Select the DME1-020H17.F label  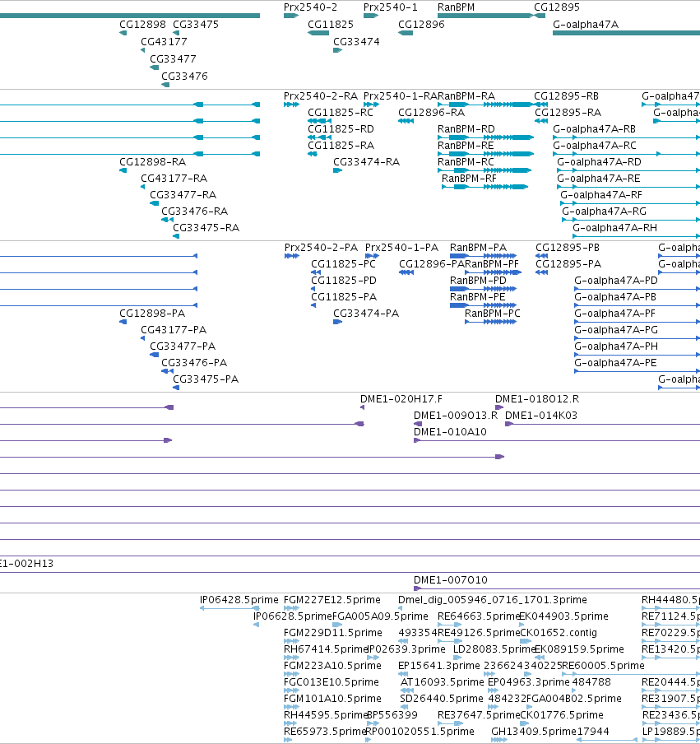[401, 399]
